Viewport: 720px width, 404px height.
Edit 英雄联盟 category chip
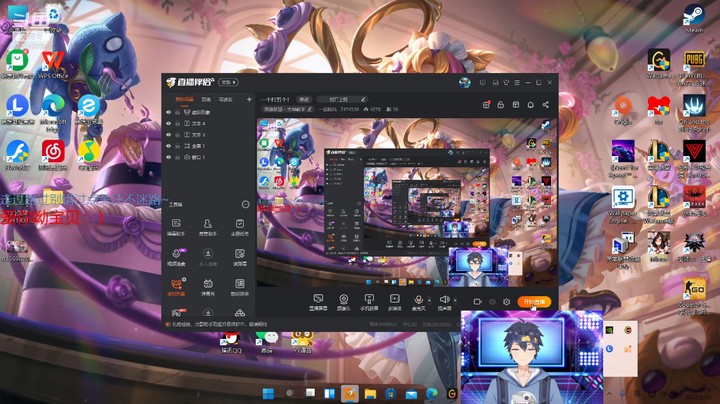click(287, 109)
